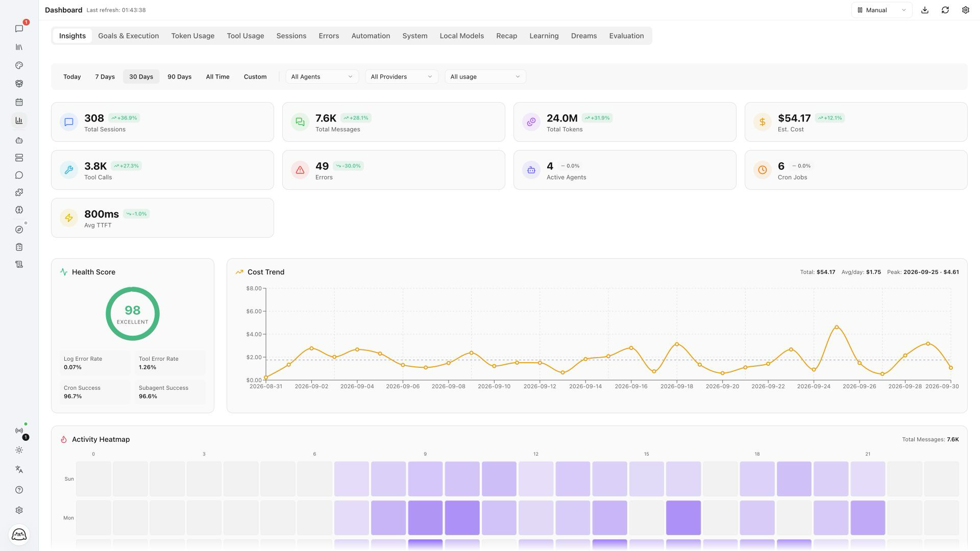Screen dimensions: 980x551
Task: Open the server stack sidebar icon
Action: tap(19, 158)
